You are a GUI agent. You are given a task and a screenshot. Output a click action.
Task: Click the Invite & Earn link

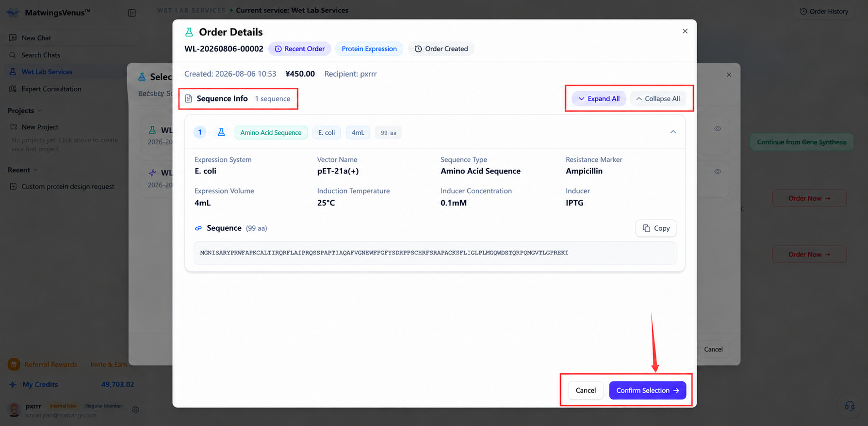click(x=109, y=364)
